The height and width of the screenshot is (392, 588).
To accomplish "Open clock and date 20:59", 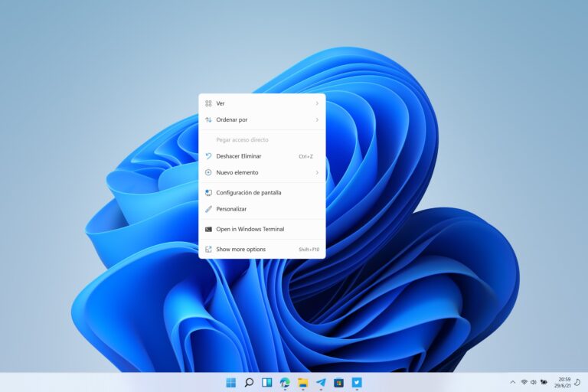I will [x=563, y=382].
